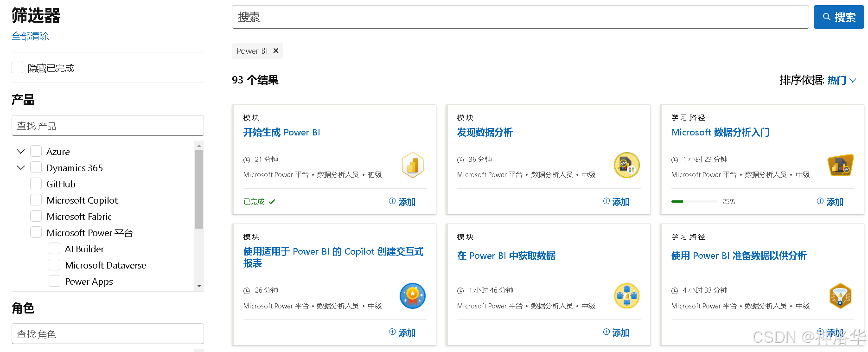Click the 36 分钟 clock icon

(460, 160)
